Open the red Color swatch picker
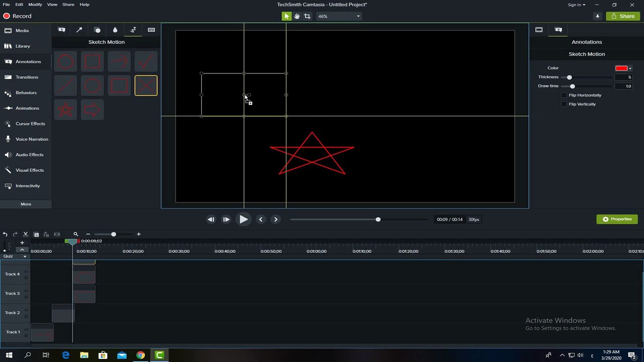Image resolution: width=644 pixels, height=362 pixels. point(623,68)
